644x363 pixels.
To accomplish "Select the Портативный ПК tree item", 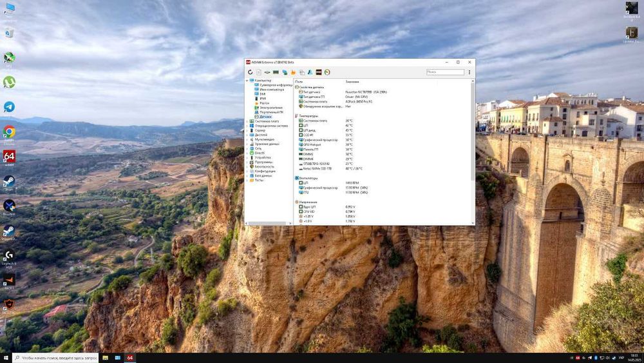I will coord(269,112).
